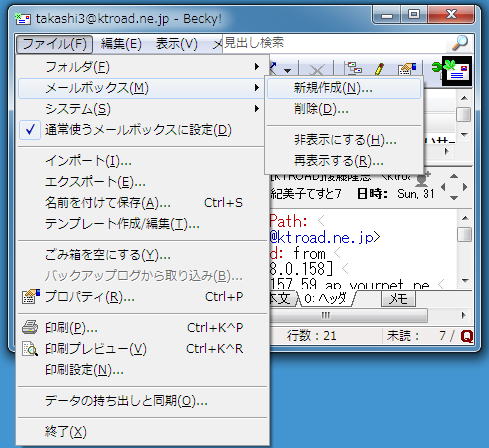Click the printer icon for 印刷(P)
Image resolution: width=489 pixels, height=448 pixels.
click(30, 327)
